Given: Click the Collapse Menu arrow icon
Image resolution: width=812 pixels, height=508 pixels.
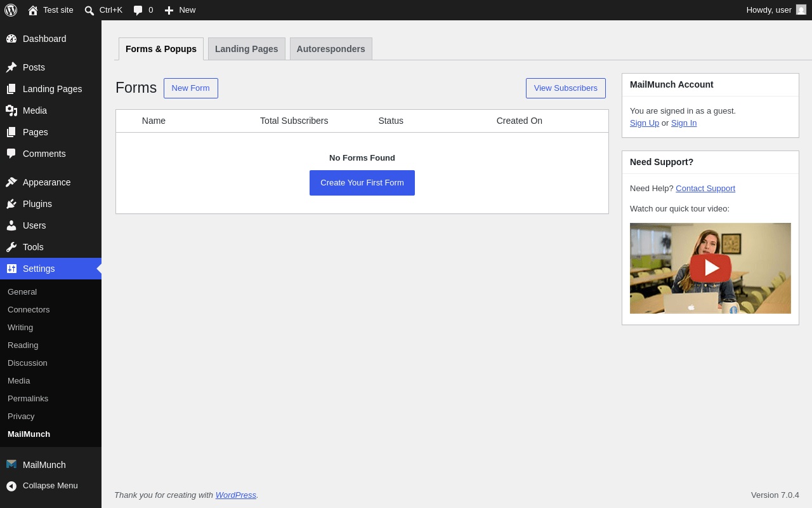Looking at the screenshot, I should [x=11, y=486].
